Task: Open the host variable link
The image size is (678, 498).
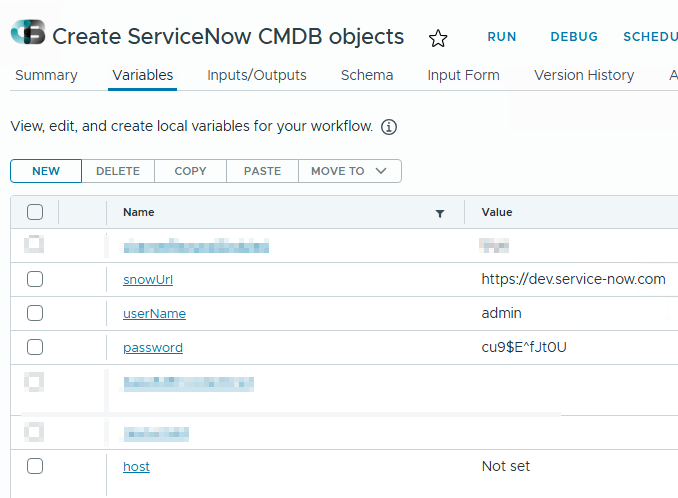Action: point(136,466)
